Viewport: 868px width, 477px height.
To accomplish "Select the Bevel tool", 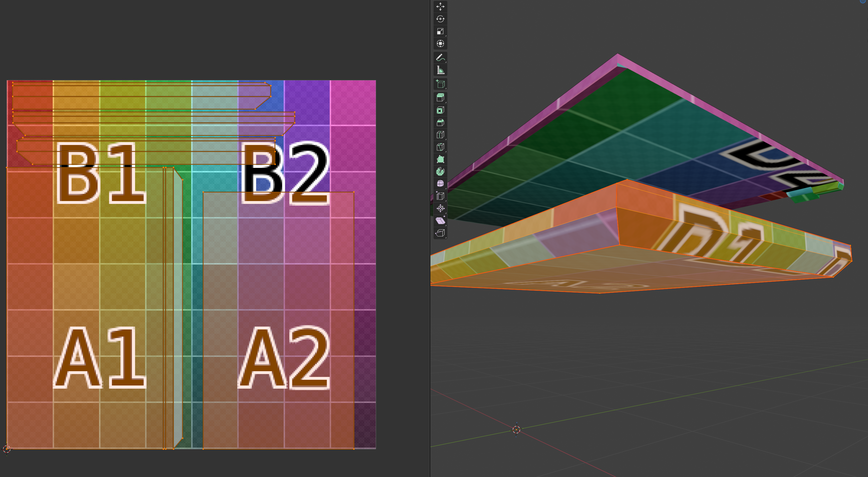I will [440, 122].
